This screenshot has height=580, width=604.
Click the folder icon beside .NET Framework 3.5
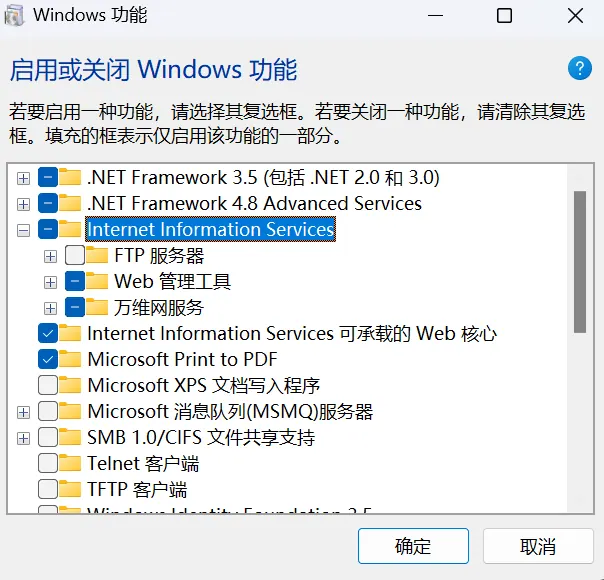tap(70, 177)
